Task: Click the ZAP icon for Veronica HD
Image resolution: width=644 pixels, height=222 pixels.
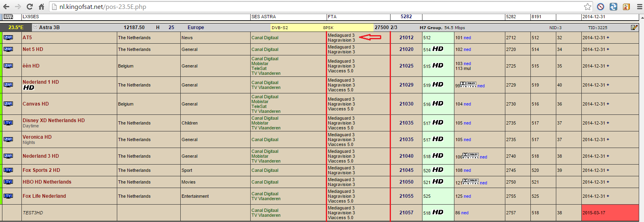Action: pyautogui.click(x=8, y=139)
